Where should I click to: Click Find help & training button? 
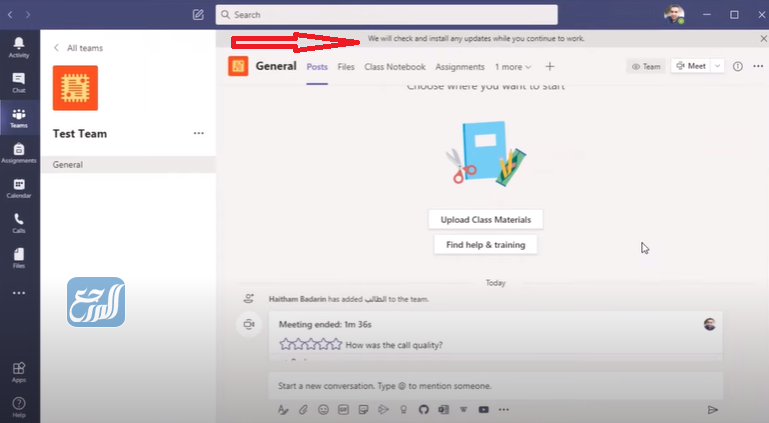[x=486, y=244]
